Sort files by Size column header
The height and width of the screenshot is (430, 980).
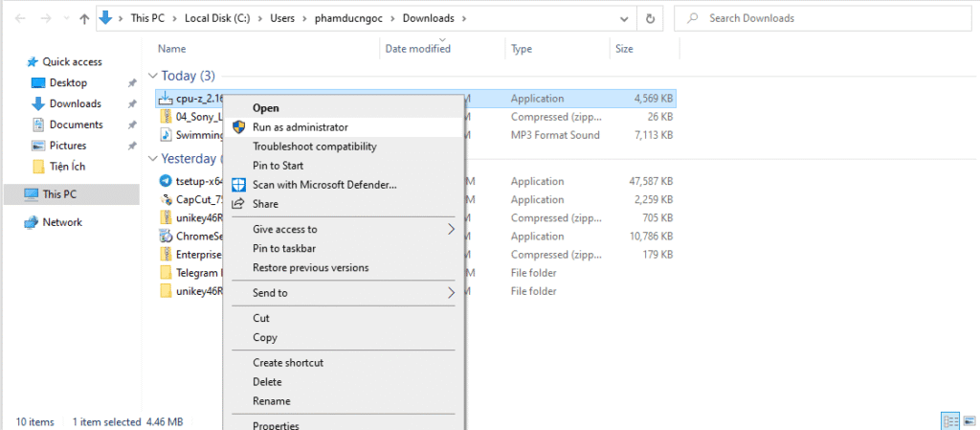point(624,49)
